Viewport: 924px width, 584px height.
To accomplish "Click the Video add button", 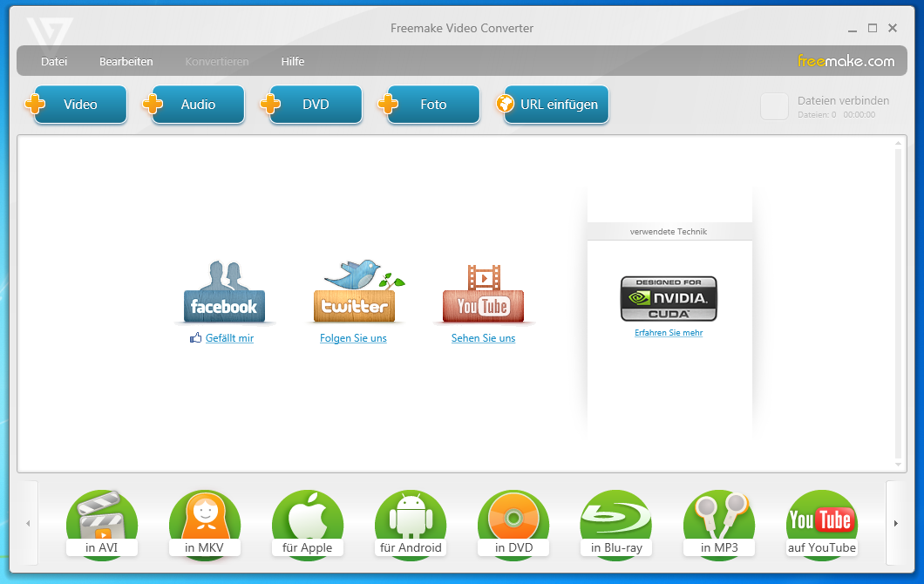I will click(x=76, y=105).
